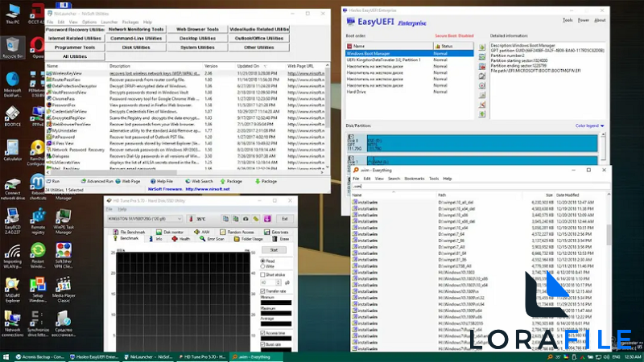This screenshot has height=362, width=644.
Task: Click the Everything search input field
Action: pyautogui.click(x=480, y=187)
